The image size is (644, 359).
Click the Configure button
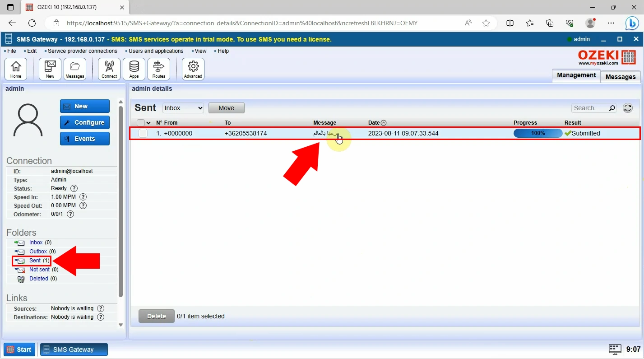click(85, 122)
